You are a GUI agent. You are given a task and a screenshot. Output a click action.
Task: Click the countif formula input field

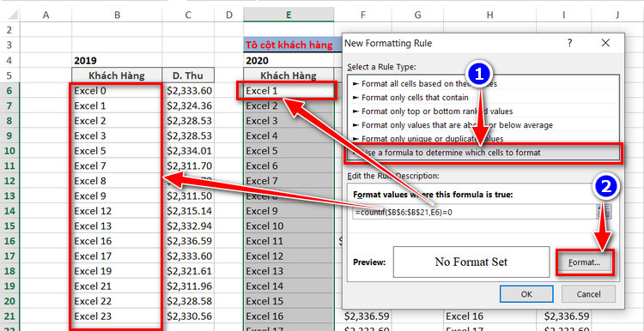pyautogui.click(x=473, y=212)
